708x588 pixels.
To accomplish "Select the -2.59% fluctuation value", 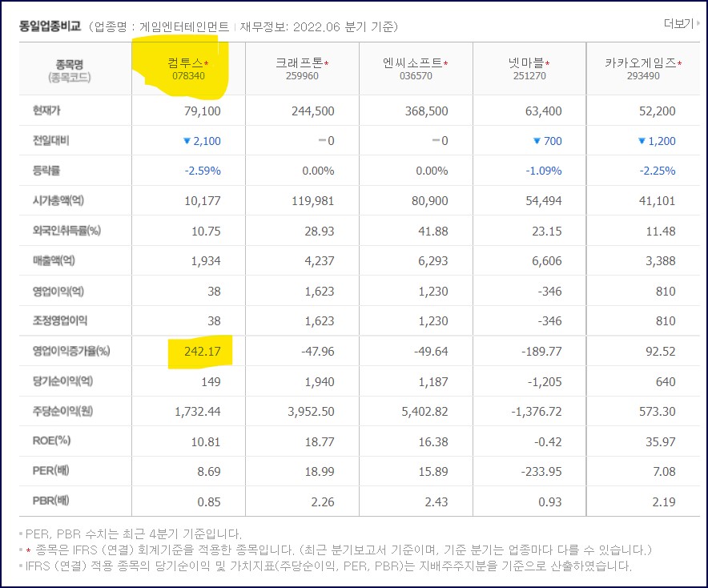I will point(203,171).
